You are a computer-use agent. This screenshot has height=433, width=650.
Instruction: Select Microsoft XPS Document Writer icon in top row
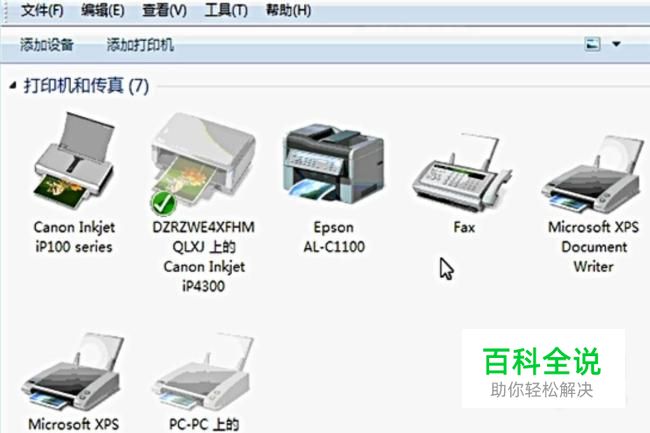[593, 173]
